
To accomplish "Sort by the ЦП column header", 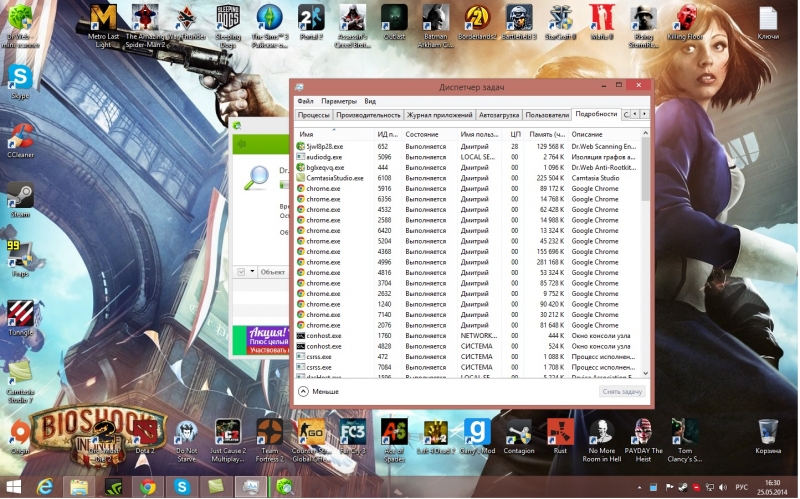I will (x=514, y=134).
